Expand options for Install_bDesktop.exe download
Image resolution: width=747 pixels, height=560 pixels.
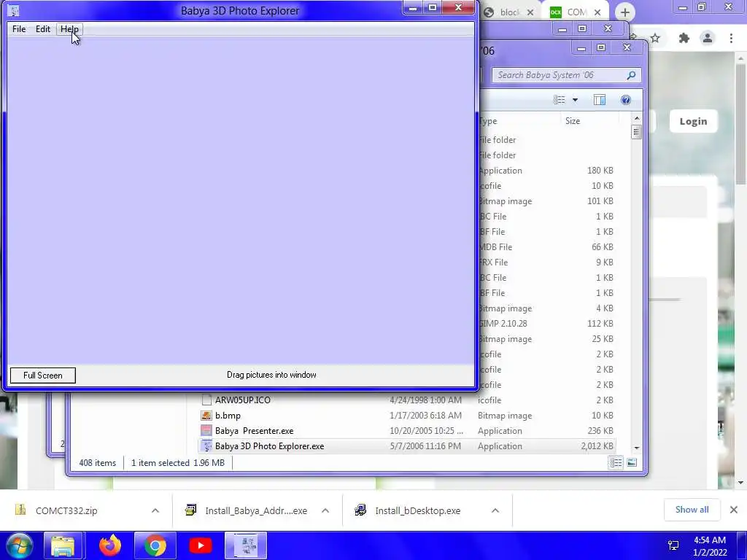click(x=495, y=510)
